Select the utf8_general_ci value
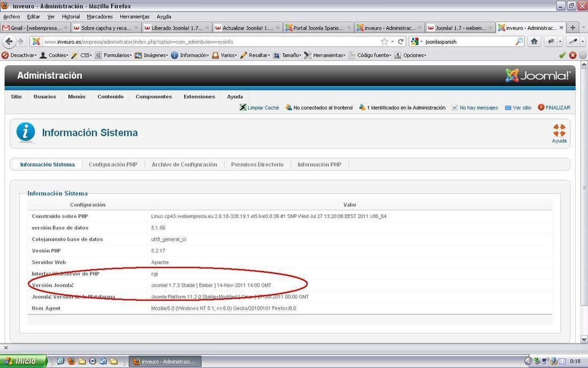This screenshot has height=368, width=588. point(168,239)
